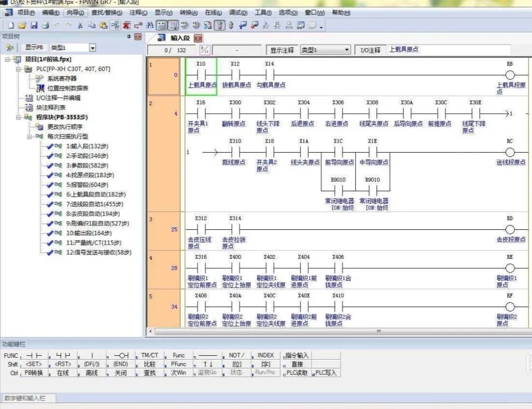This screenshot has width=532, height=409.
Task: Click the PLC写入 function key
Action: point(326,373)
